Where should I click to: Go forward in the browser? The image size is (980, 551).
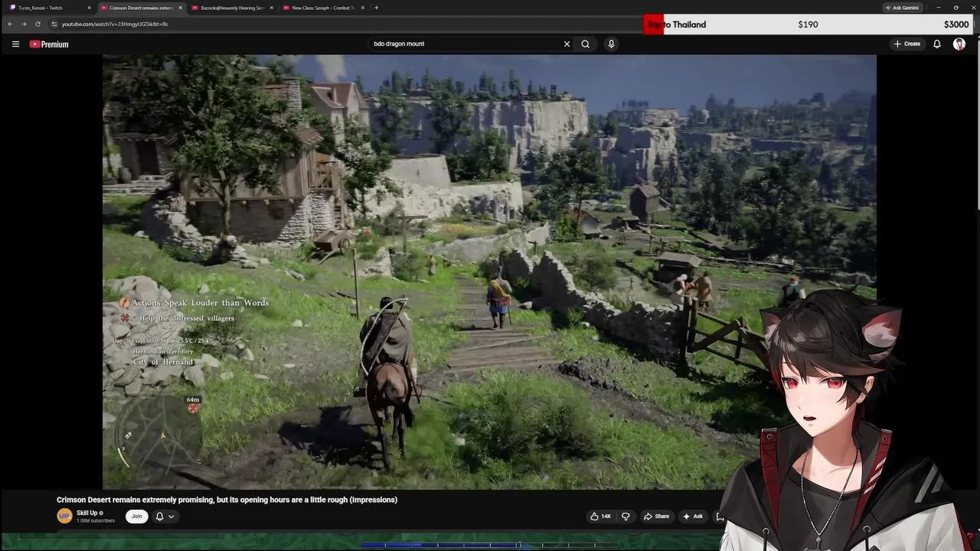click(24, 24)
